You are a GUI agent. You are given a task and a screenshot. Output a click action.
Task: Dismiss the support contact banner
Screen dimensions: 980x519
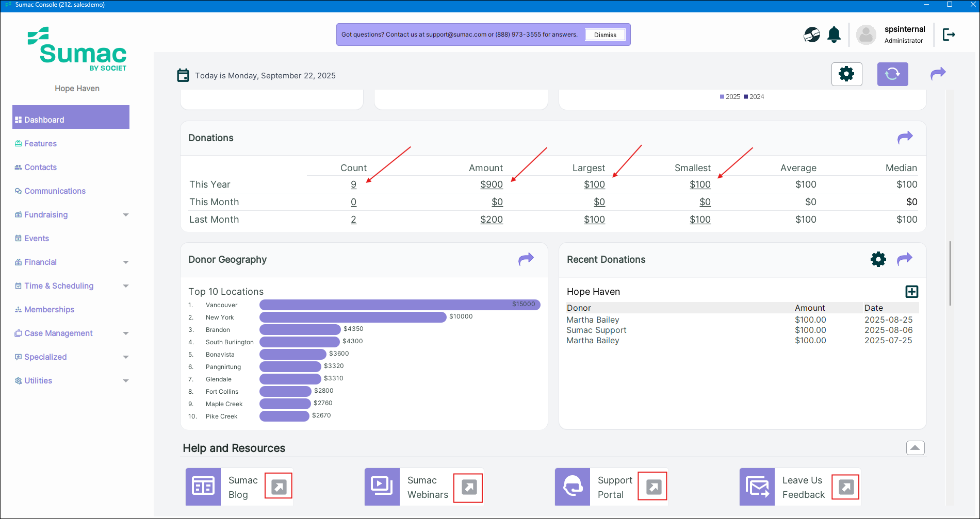click(x=605, y=35)
